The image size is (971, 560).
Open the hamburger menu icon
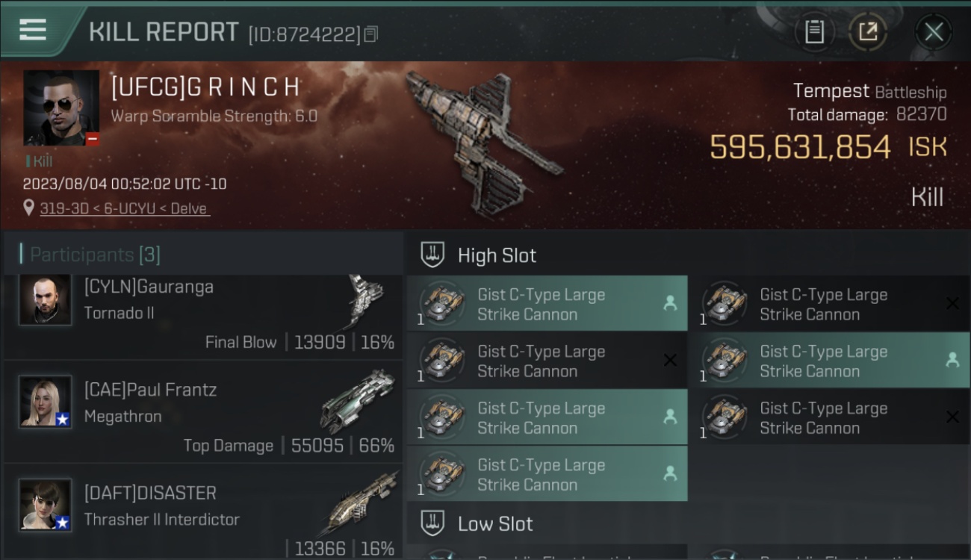point(33,30)
